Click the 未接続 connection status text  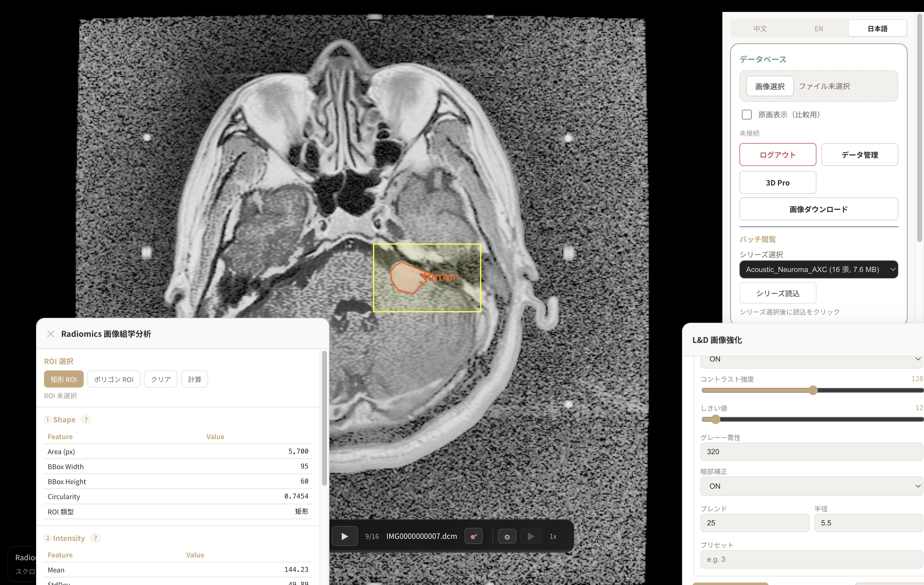(x=749, y=133)
